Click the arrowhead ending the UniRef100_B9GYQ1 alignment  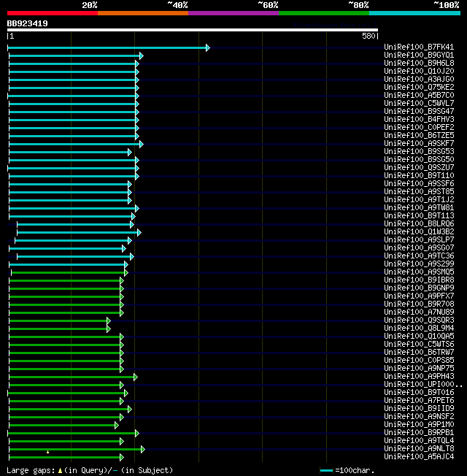141,56
